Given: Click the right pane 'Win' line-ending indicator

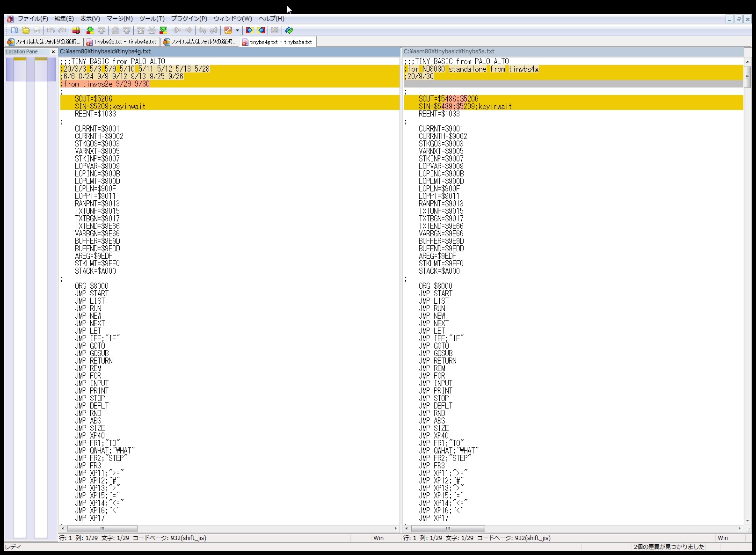Looking at the screenshot, I should (x=723, y=538).
